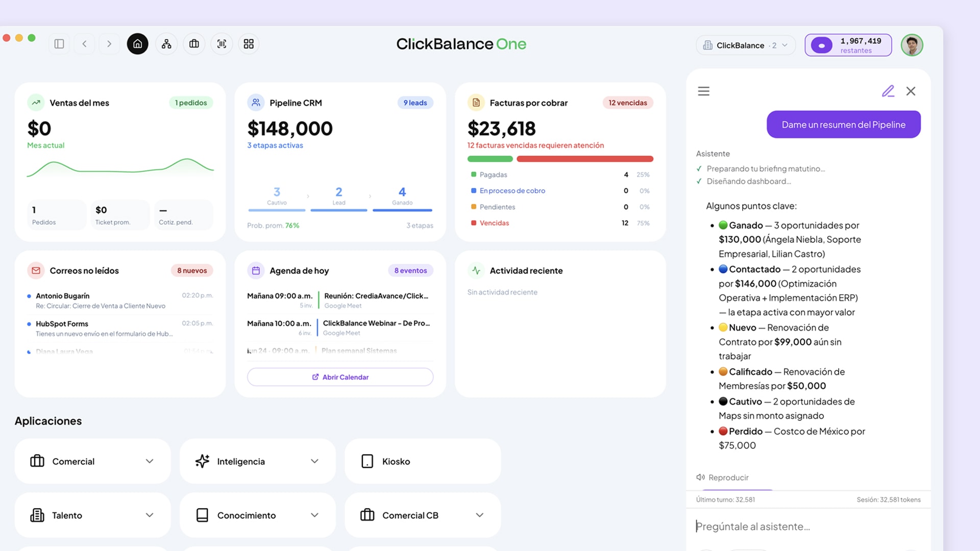Open the apps grid icon
Screen dimensions: 980x551
(x=249, y=44)
